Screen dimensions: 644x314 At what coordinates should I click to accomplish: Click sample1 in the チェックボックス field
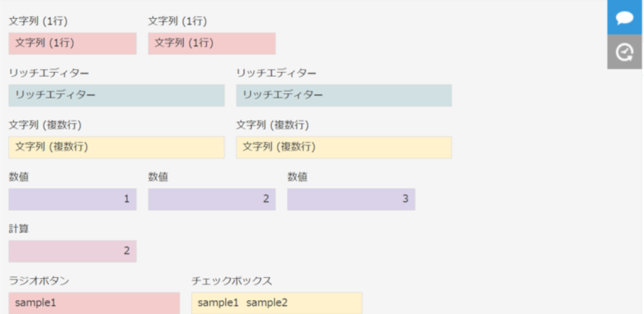pos(218,303)
